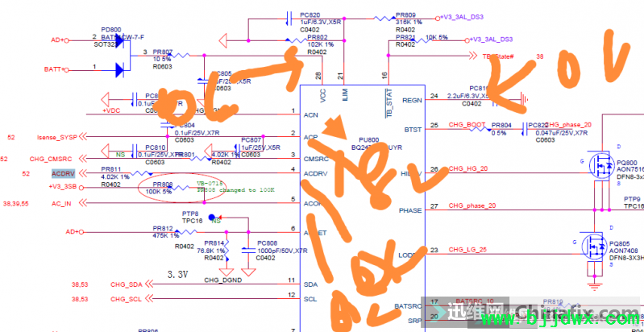
Task: Click the PR809 resistor label
Action: pos(405,14)
